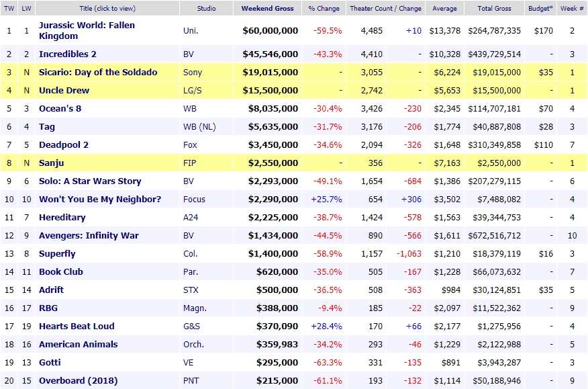Click the Orch. studio cell
The width and height of the screenshot is (588, 389).
point(193,344)
